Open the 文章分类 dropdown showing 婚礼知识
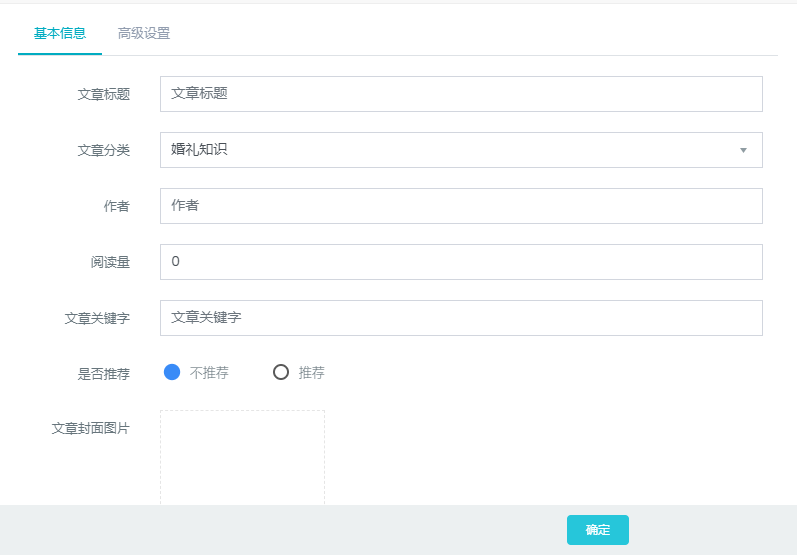This screenshot has height=557, width=797. pos(461,150)
